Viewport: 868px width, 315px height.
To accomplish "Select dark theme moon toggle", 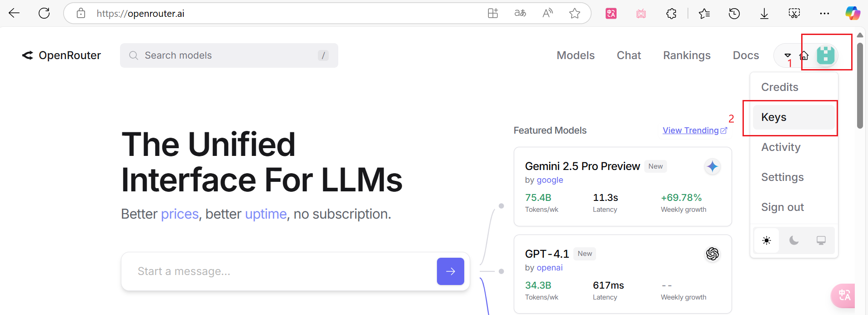I will [x=794, y=240].
